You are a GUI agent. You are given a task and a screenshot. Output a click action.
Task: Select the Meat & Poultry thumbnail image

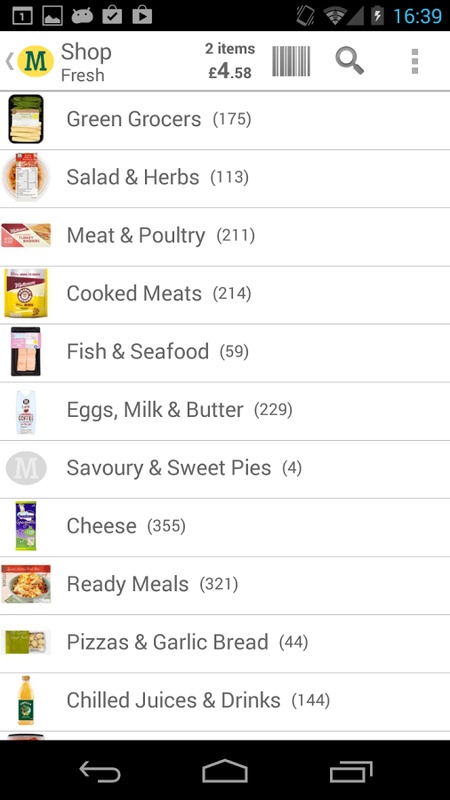pyautogui.click(x=26, y=235)
